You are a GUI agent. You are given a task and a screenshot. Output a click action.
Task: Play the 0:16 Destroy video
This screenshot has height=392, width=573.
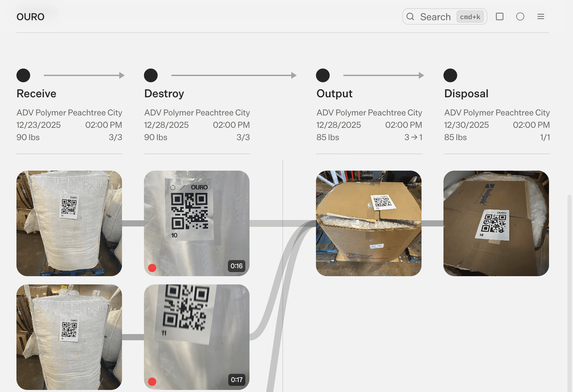[197, 223]
